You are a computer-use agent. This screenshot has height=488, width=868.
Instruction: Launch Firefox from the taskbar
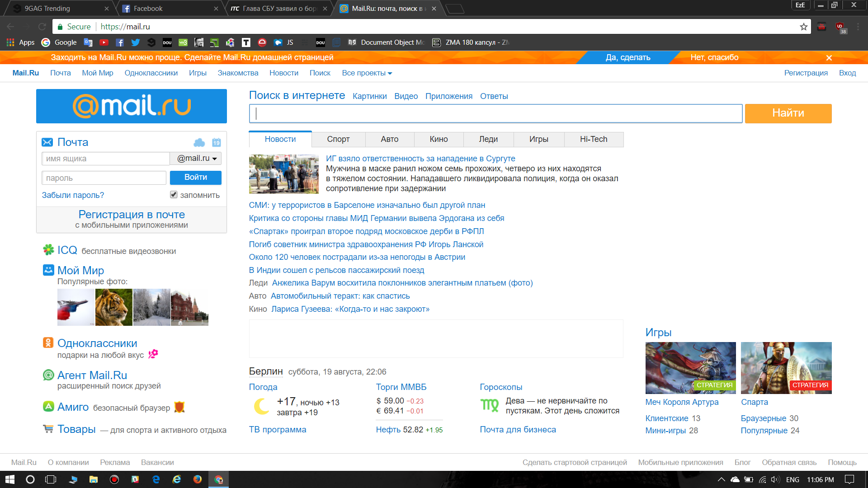click(198, 479)
